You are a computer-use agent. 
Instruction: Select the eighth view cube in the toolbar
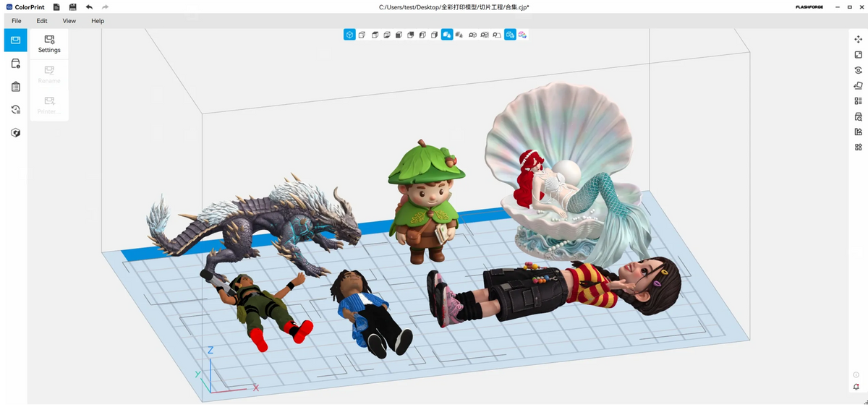(434, 34)
